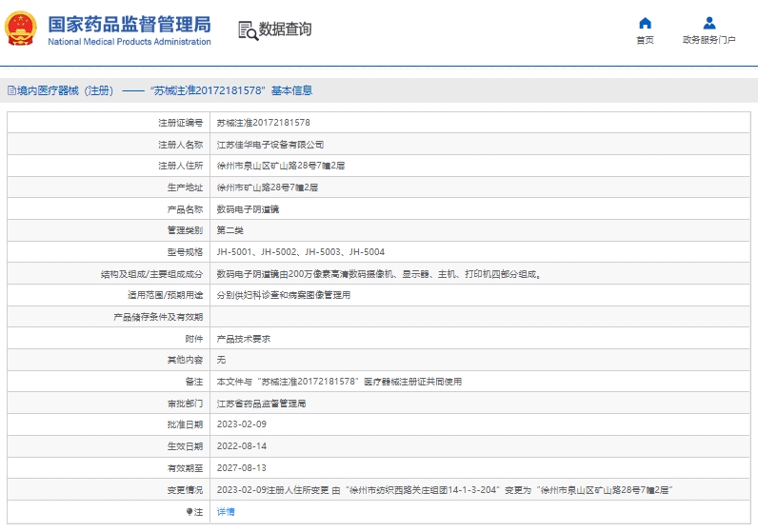Click the 产品技术要求 attachment cell
This screenshot has height=532, width=758.
click(x=244, y=339)
